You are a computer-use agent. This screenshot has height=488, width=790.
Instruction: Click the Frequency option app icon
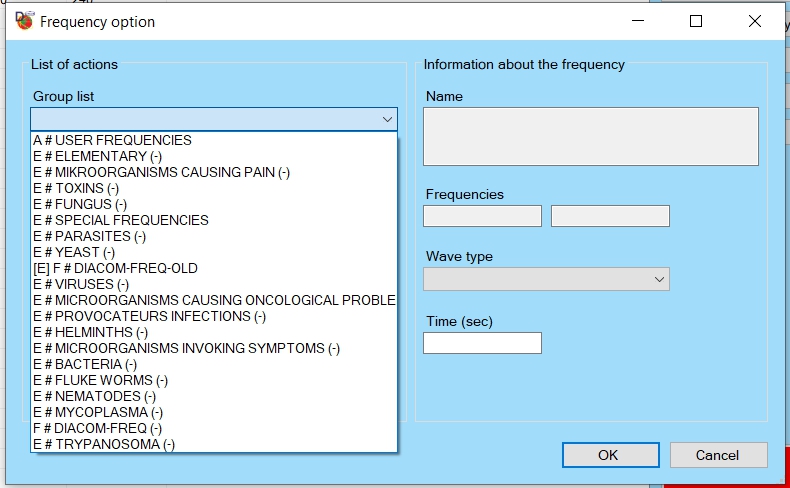point(22,21)
